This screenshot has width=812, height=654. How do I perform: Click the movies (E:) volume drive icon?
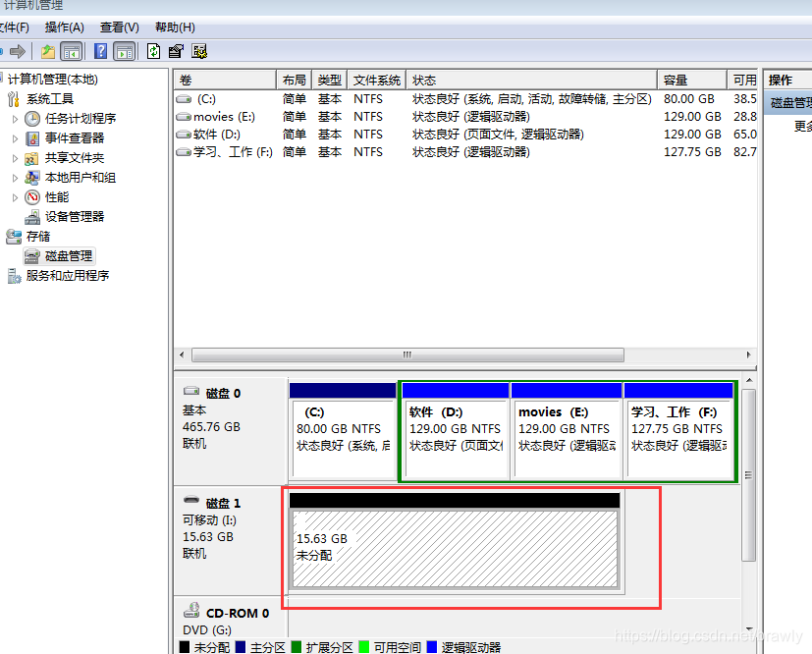(184, 117)
